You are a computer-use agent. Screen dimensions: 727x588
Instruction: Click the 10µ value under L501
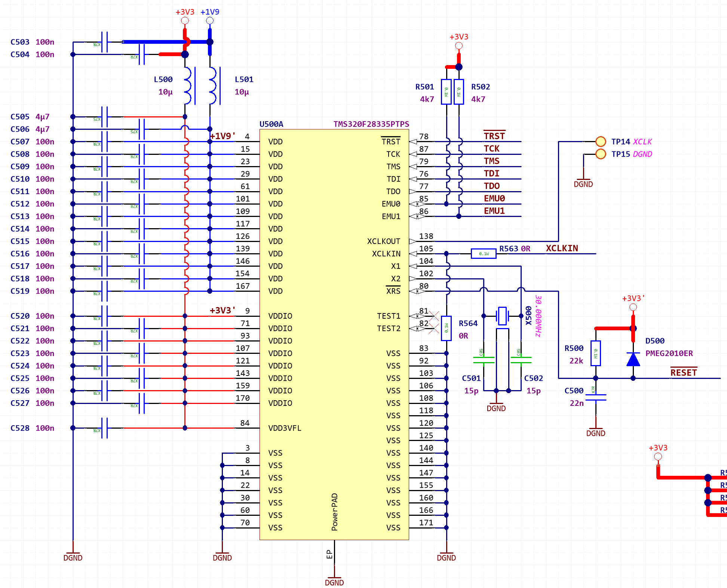coord(242,92)
